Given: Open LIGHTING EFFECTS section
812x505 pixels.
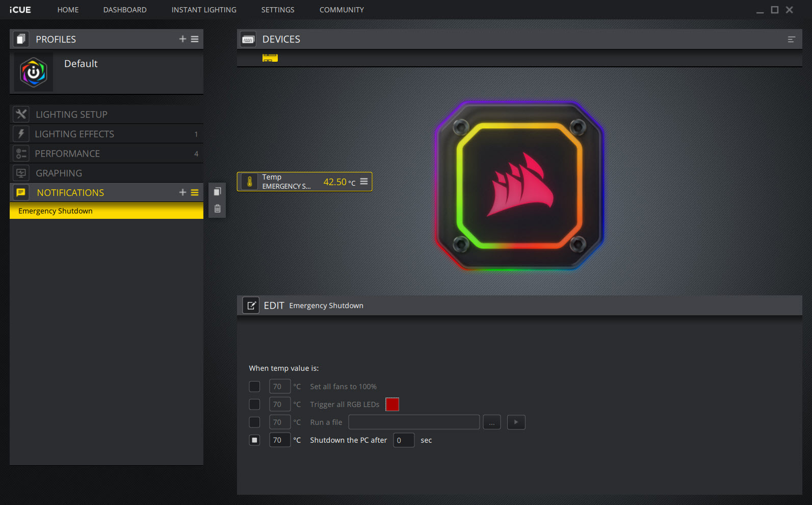Looking at the screenshot, I should tap(107, 134).
